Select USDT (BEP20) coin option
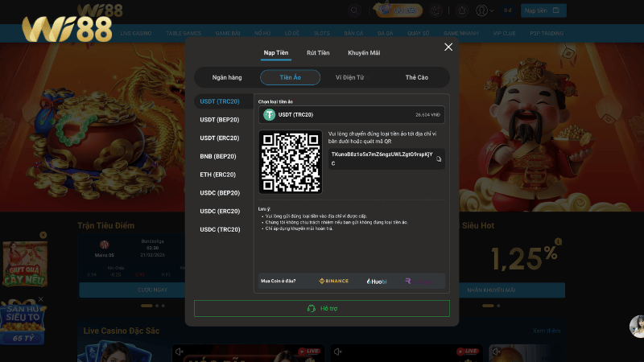The image size is (644, 362). (x=220, y=120)
